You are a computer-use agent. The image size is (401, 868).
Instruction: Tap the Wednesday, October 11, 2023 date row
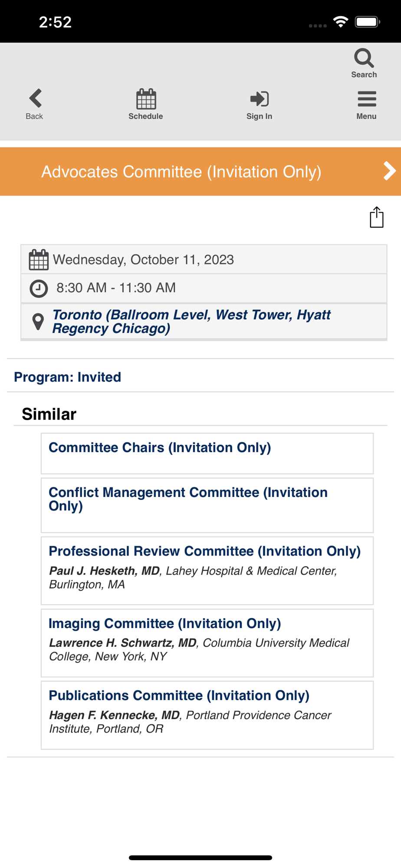[143, 260]
